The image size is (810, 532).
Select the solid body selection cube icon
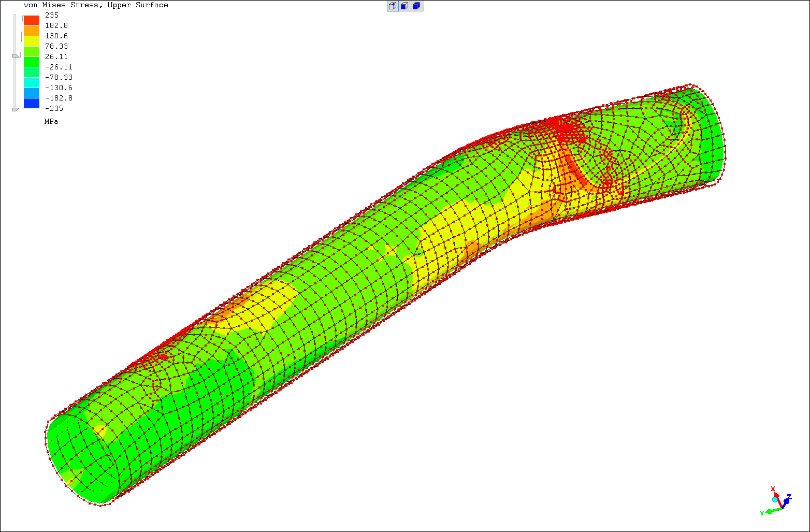click(x=416, y=6)
